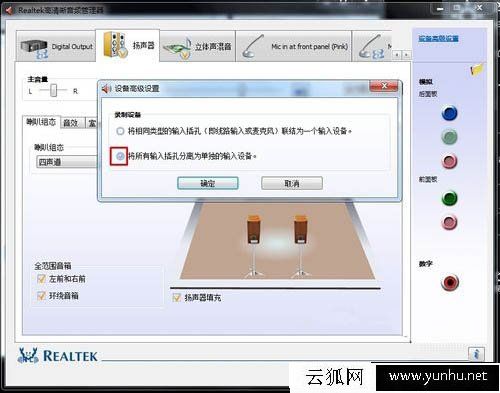Select radio option to separate all input jacks
This screenshot has height=393, width=500.
tap(120, 156)
